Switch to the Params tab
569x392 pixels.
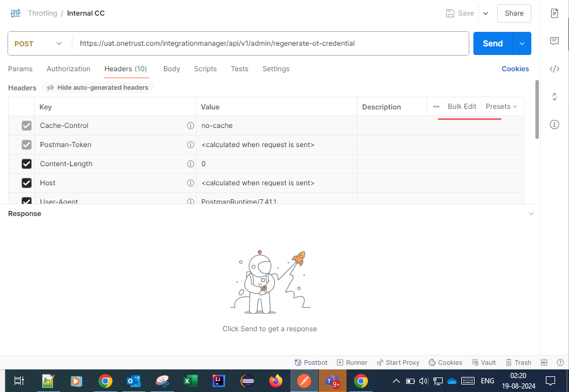(x=20, y=69)
